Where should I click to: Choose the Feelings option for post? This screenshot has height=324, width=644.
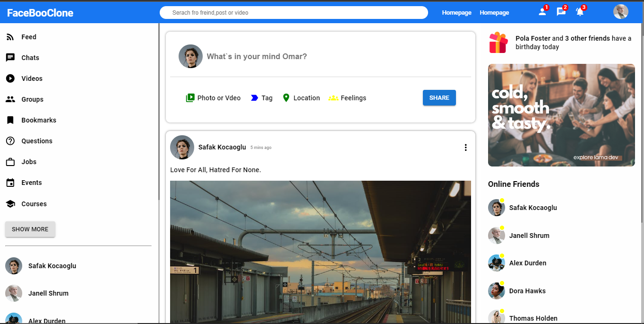tap(347, 98)
